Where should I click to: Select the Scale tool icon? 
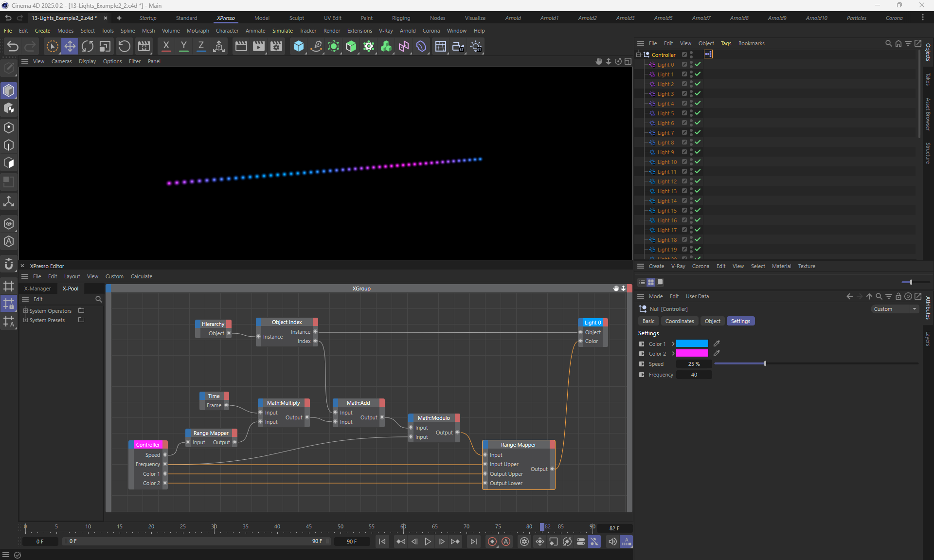(105, 46)
